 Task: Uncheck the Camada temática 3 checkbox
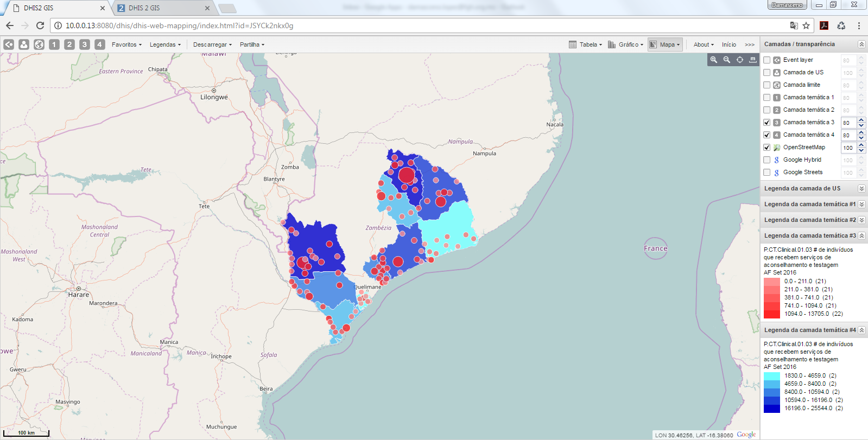767,123
